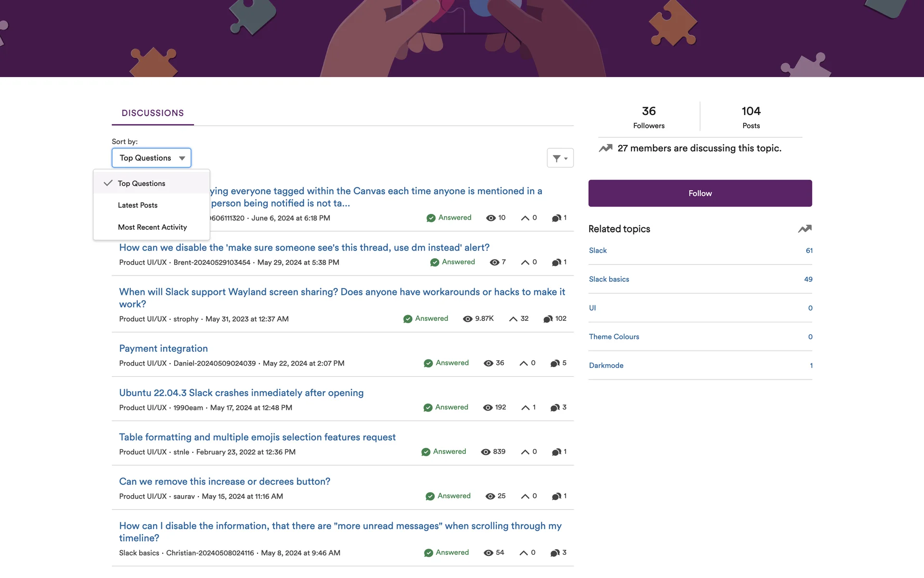
Task: Upvote the Ubuntu 22.04.3 crash question
Action: click(525, 407)
